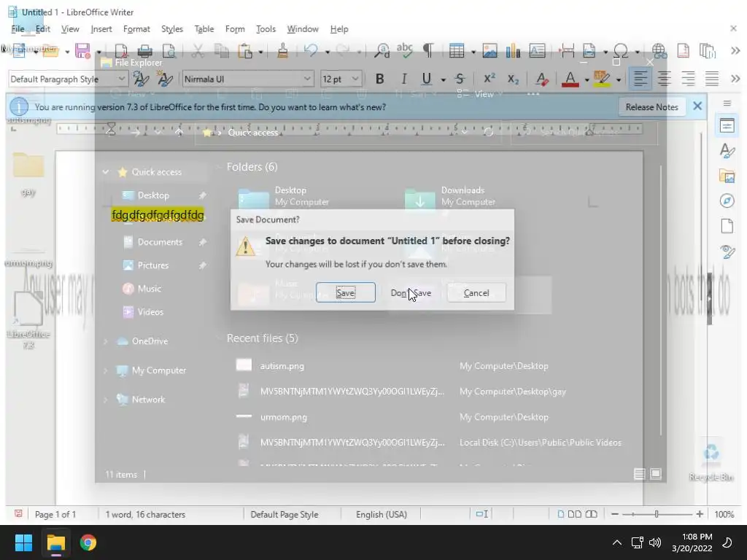Open the font name dropdown

(307, 79)
